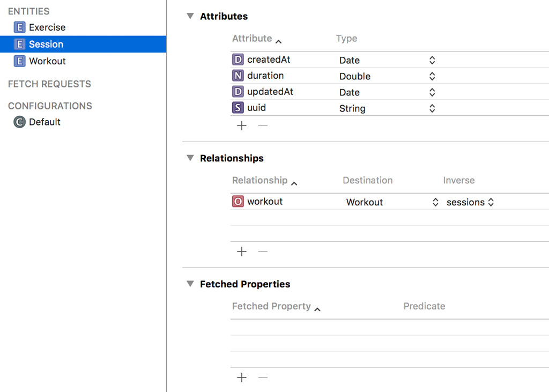This screenshot has width=549, height=392.
Task: Click the createdAt date attribute icon
Action: [238, 60]
